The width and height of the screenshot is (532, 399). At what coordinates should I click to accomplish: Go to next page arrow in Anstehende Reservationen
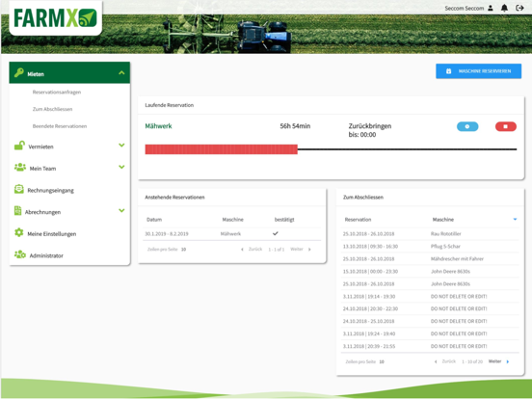(309, 250)
